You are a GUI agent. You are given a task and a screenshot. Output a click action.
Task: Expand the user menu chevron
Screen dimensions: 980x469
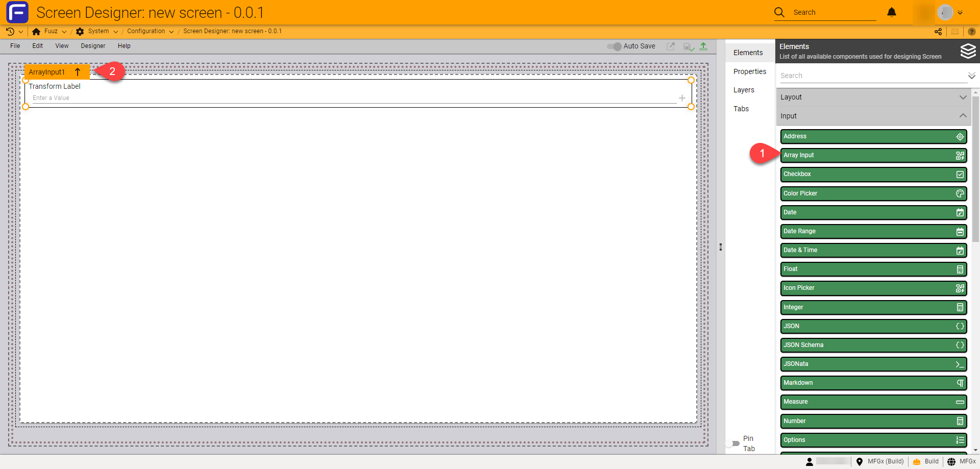(960, 12)
